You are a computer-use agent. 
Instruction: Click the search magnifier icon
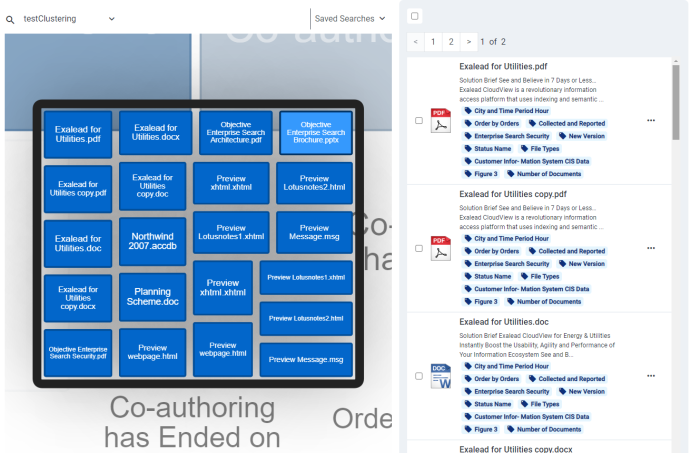pos(10,19)
